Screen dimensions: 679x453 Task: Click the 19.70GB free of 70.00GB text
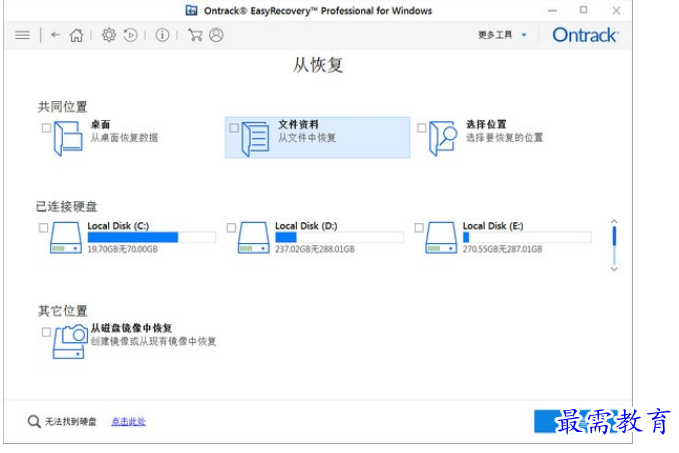[123, 249]
